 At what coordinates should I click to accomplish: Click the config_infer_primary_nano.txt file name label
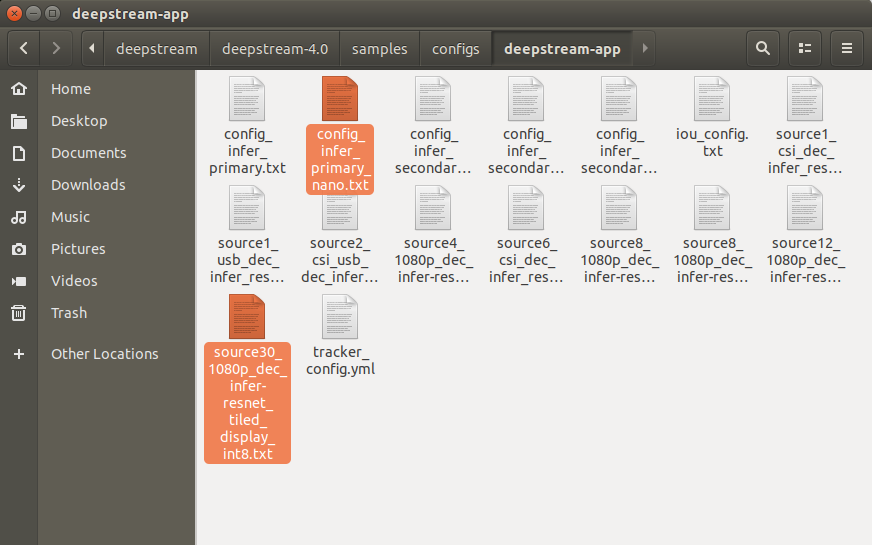pyautogui.click(x=340, y=160)
